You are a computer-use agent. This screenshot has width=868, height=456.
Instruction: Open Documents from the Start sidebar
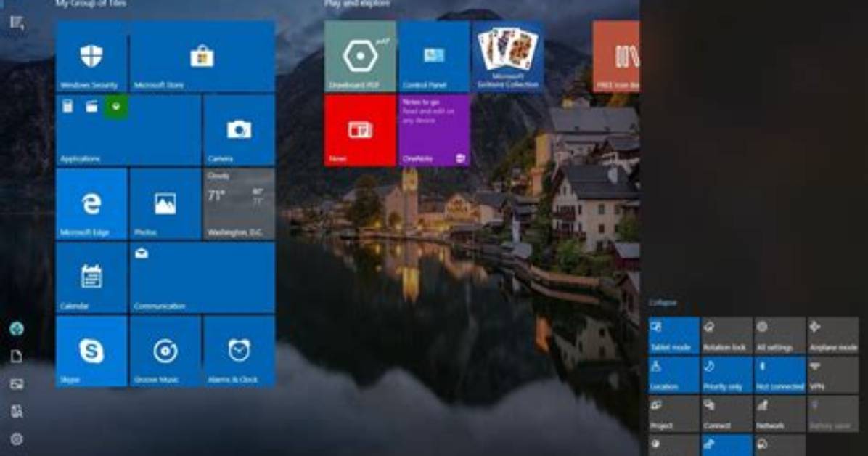(x=17, y=357)
